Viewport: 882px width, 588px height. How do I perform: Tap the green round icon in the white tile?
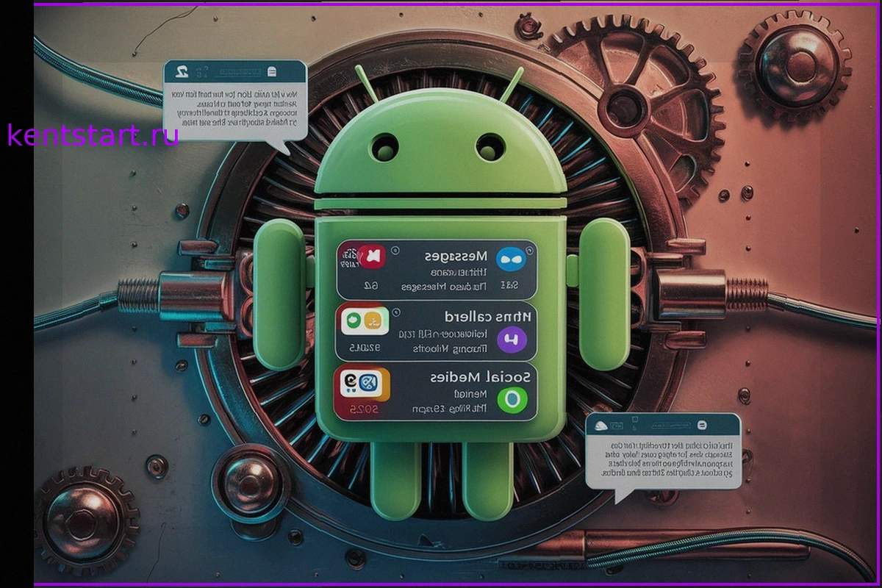tap(354, 320)
